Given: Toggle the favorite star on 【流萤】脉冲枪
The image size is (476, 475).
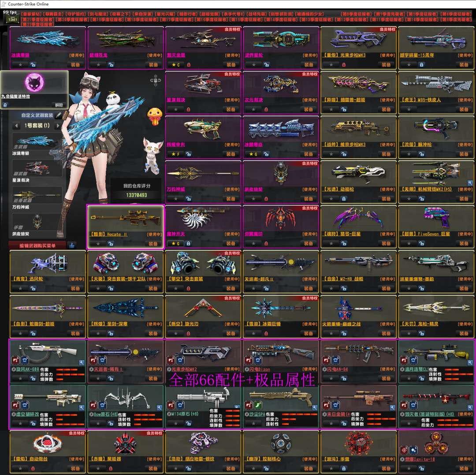Looking at the screenshot, I should [x=409, y=154].
